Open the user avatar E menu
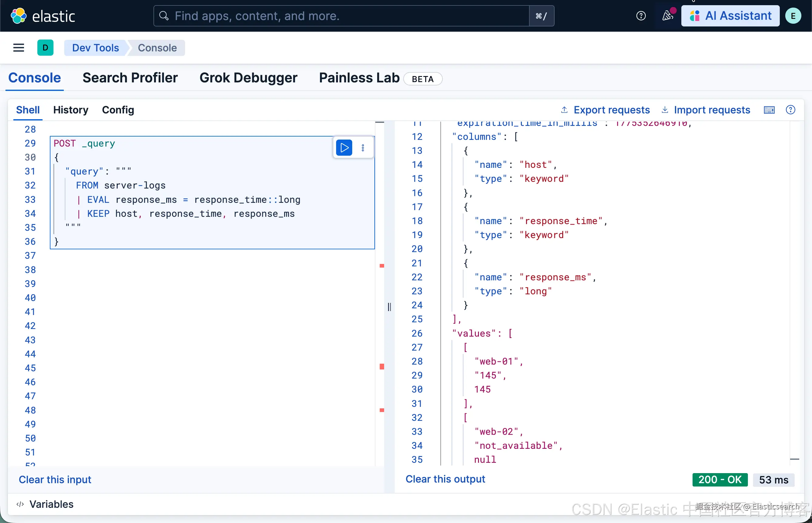Viewport: 812px width, 523px height. pos(793,16)
